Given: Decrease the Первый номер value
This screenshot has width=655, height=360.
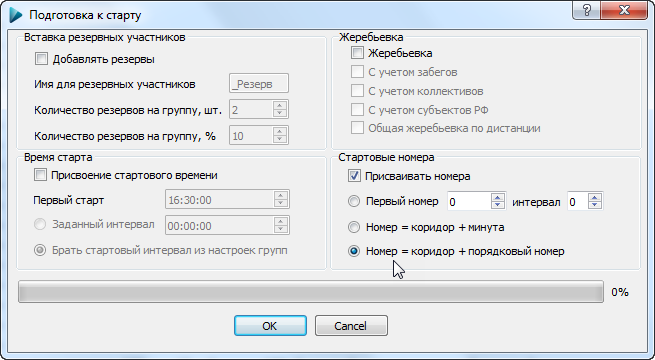Looking at the screenshot, I should click(x=498, y=205).
